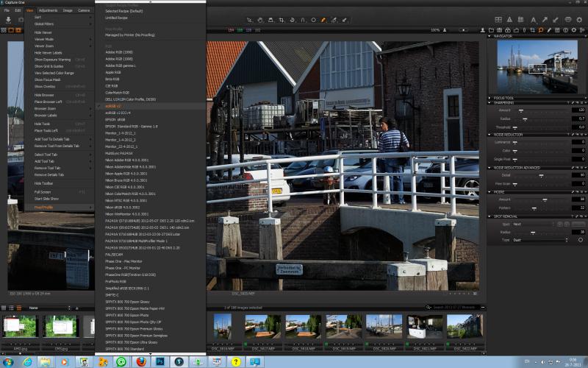Open the Library folder tool tab
588x368 pixels.
[491, 30]
